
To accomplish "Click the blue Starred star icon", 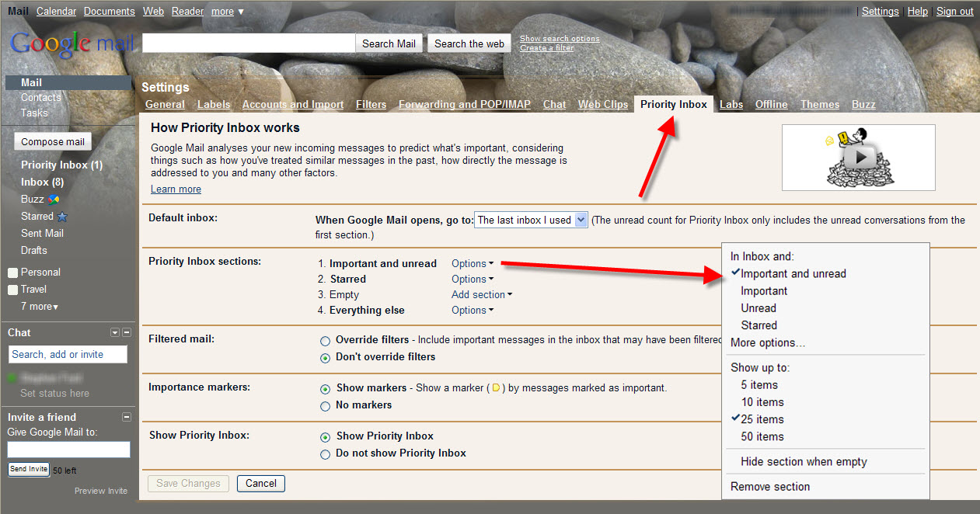I will click(62, 217).
